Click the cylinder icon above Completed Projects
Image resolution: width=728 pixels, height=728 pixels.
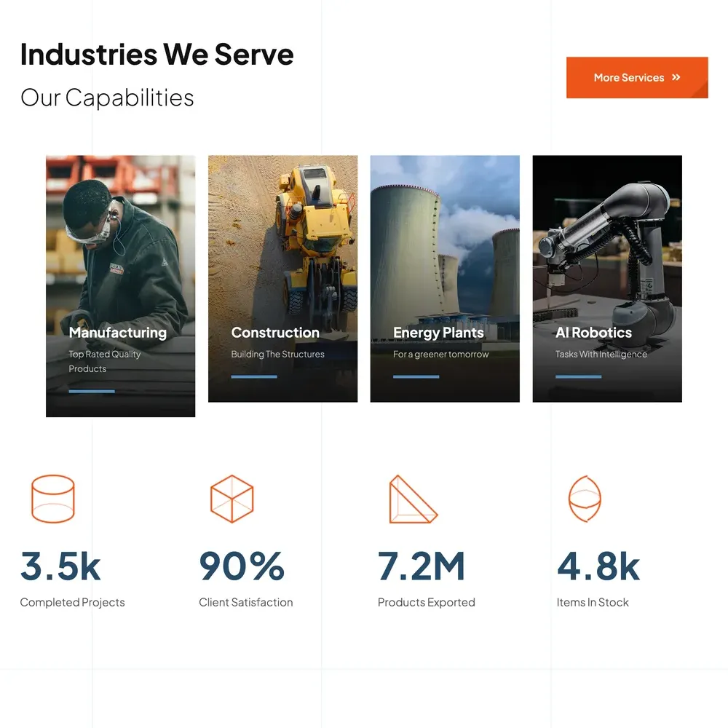(x=52, y=499)
